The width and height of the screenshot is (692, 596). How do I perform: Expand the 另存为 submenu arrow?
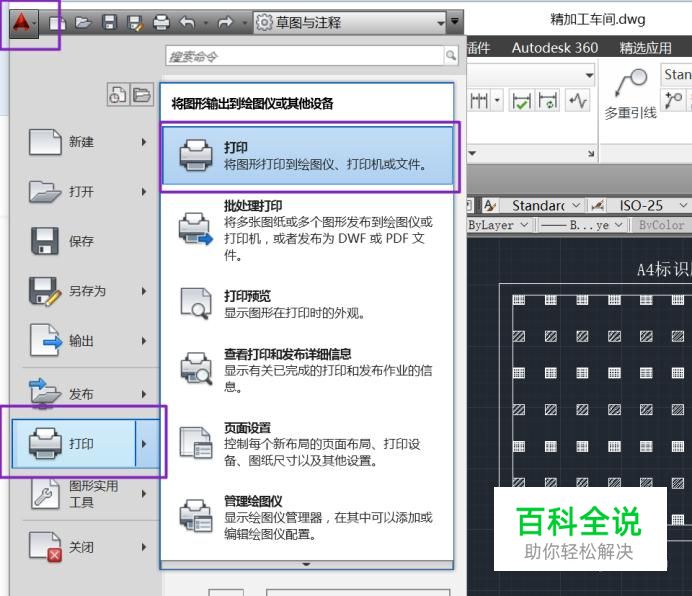[144, 291]
